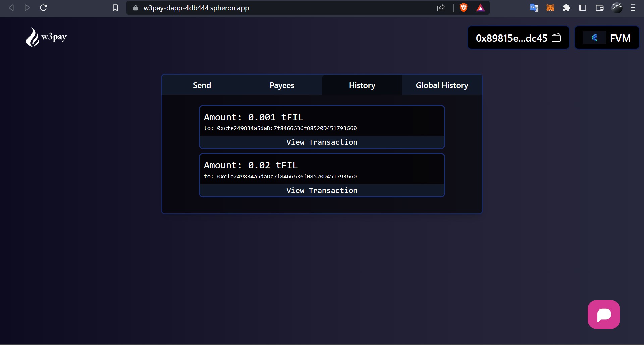Open the Google Translate extension
644x345 pixels.
(534, 8)
